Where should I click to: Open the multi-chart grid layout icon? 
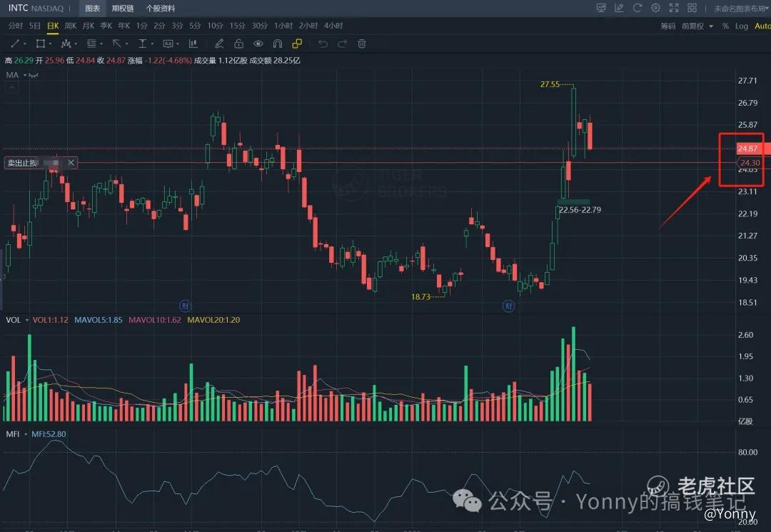[692, 8]
